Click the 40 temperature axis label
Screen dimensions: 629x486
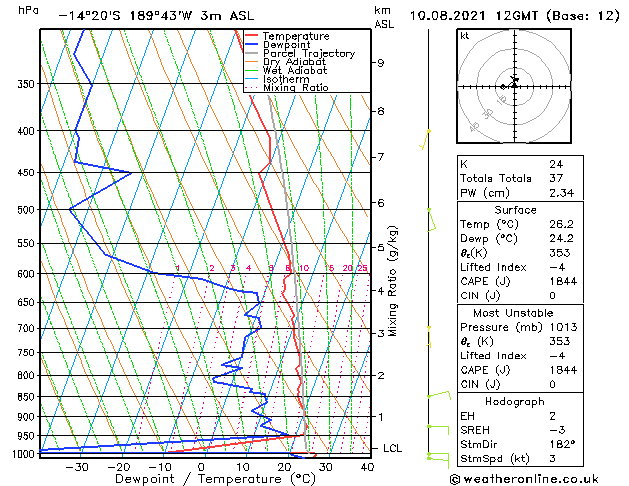367,467
